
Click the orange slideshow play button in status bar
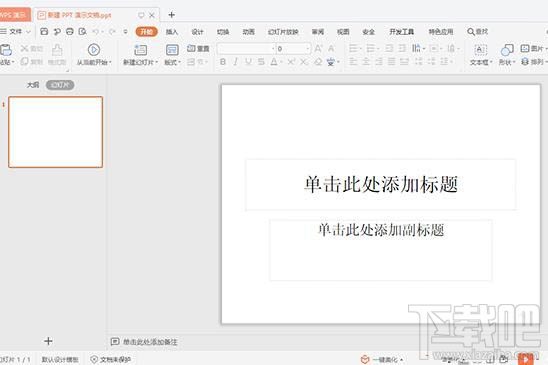tap(526, 359)
